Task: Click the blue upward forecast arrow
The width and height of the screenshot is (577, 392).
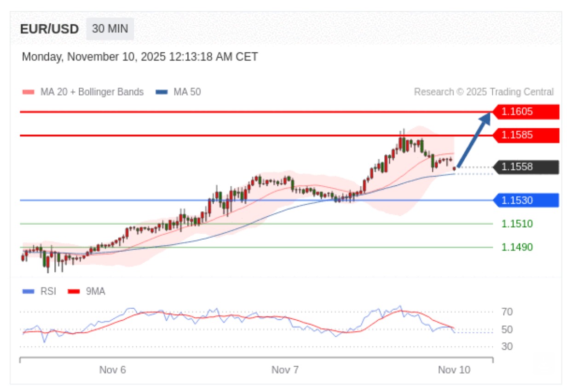Action: [473, 141]
